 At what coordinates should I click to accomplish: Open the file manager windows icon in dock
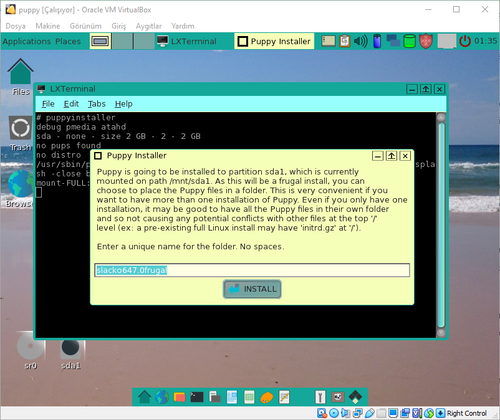[215, 397]
